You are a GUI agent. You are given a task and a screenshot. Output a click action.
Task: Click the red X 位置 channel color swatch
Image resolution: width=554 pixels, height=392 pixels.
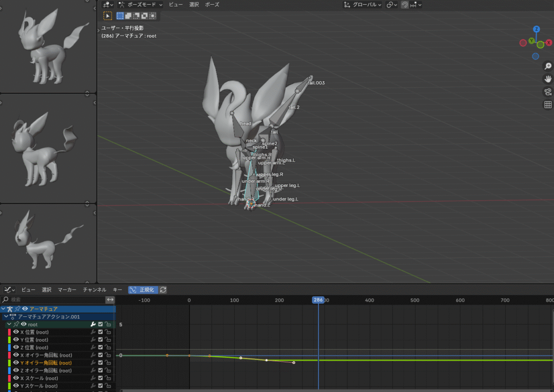coord(9,332)
